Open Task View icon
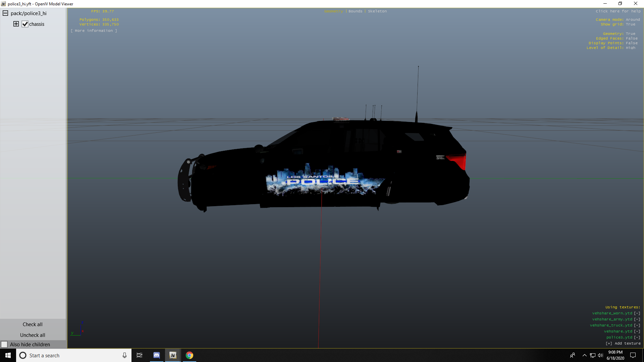 point(140,355)
